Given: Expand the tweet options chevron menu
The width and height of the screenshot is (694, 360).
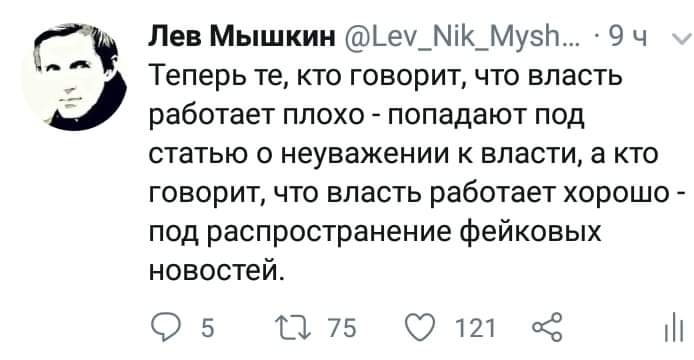Looking at the screenshot, I should (681, 39).
